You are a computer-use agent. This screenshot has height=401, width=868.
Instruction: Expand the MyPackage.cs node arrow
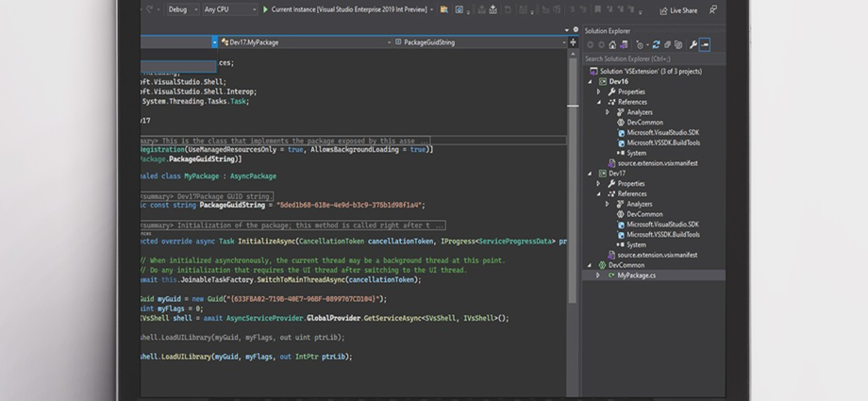point(598,276)
